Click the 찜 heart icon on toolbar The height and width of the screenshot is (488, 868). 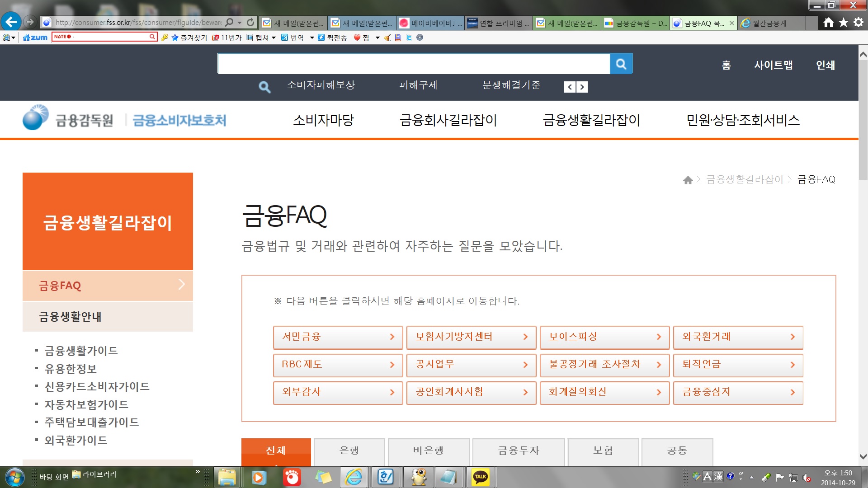click(x=357, y=38)
